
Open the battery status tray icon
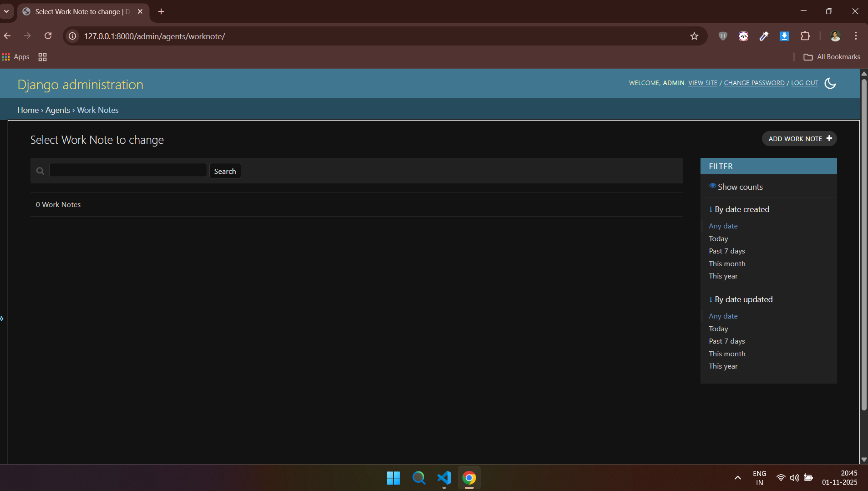808,478
